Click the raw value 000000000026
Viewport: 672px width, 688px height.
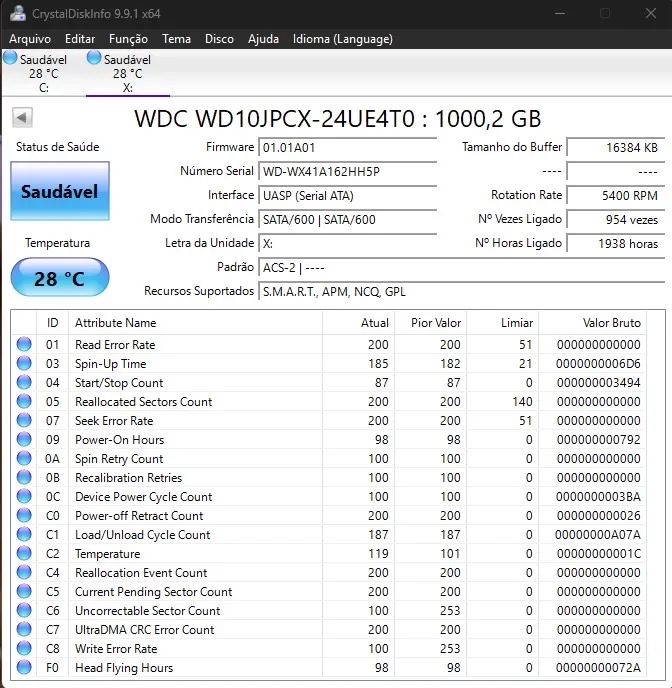click(x=598, y=516)
